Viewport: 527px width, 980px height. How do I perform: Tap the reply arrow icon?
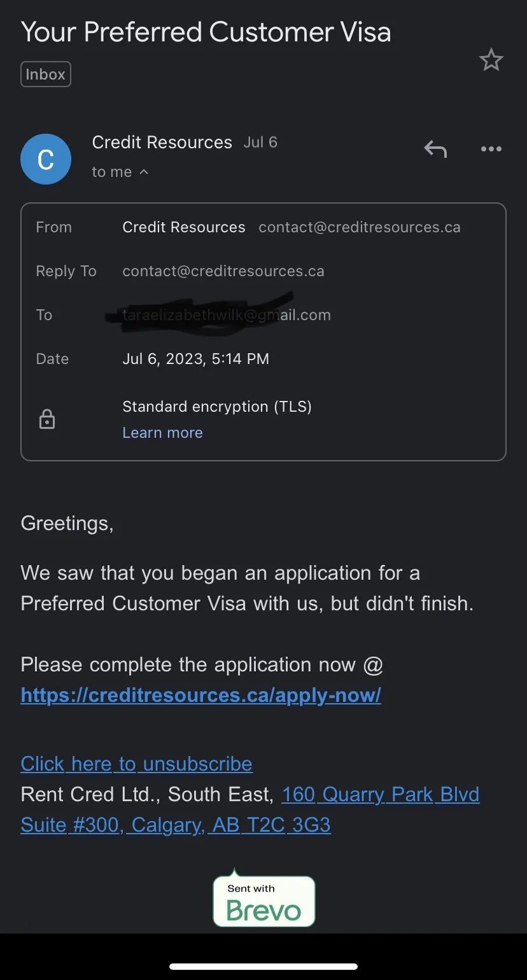tap(435, 150)
